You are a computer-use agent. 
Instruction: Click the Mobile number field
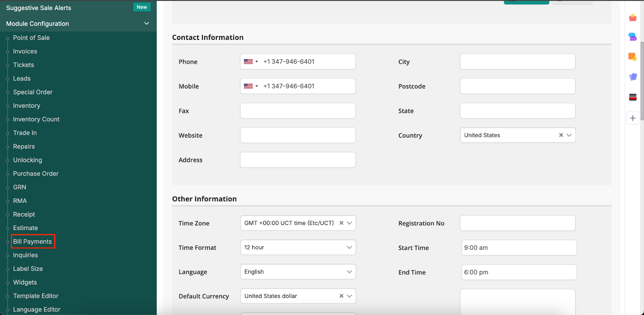click(298, 86)
